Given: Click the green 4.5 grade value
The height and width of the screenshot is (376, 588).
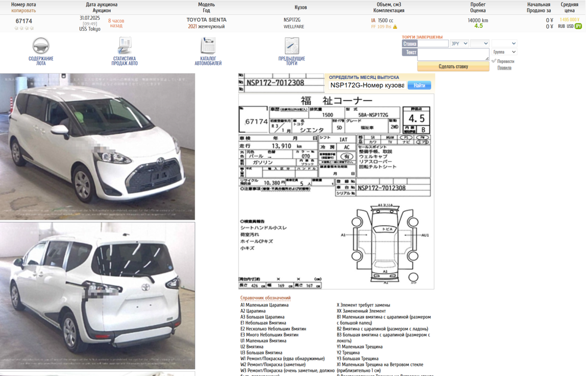Looking at the screenshot, I should point(478,26).
